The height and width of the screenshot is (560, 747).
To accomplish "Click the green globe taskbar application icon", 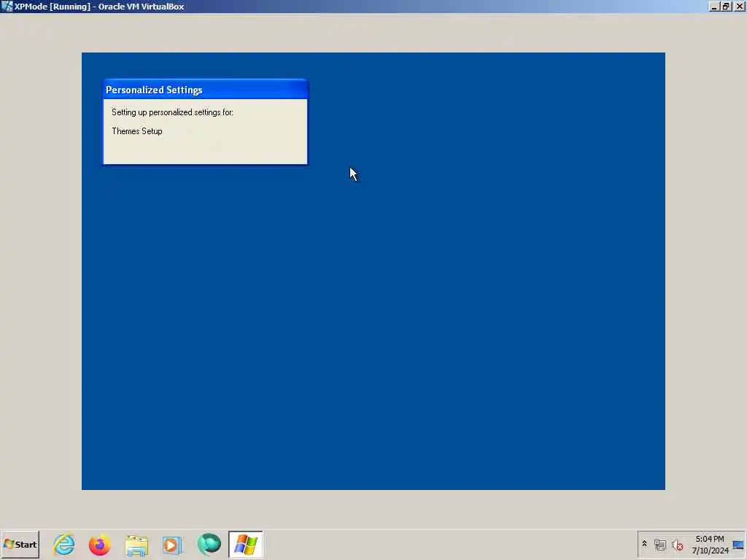I will coord(209,544).
